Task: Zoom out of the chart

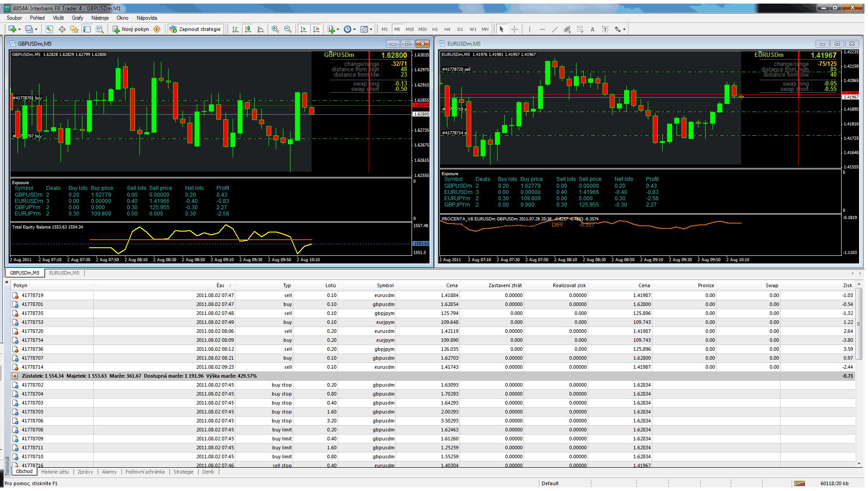Action: click(x=288, y=29)
